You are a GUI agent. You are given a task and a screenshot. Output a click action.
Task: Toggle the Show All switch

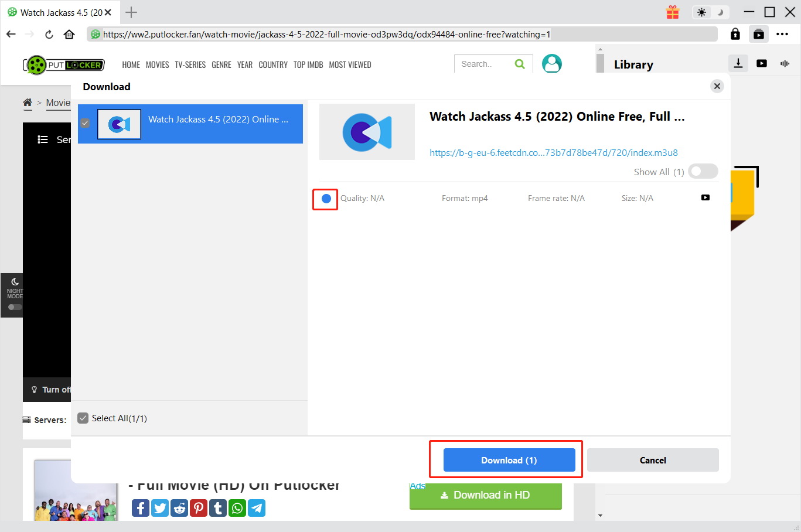[703, 171]
